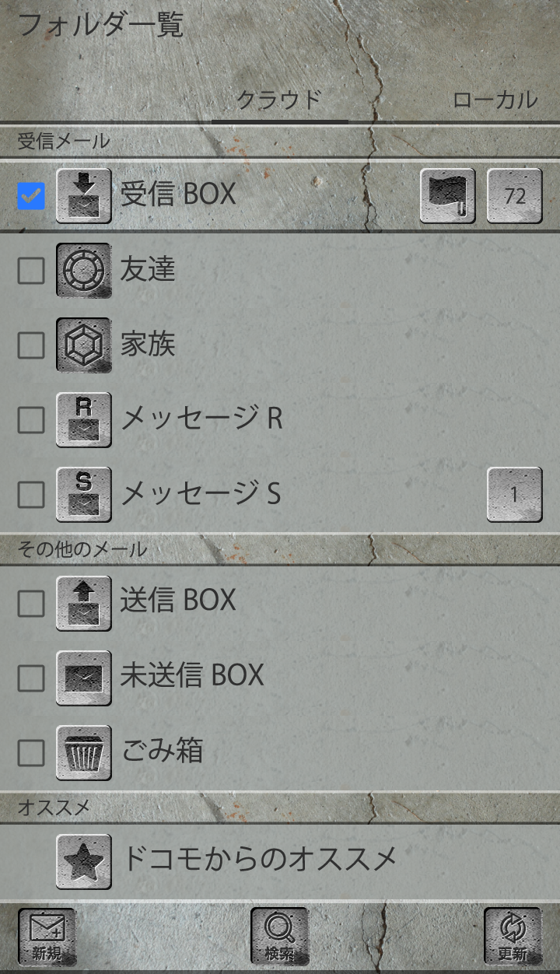Tap the ドコモからのオススメ star icon
560x974 pixels.
click(x=84, y=861)
